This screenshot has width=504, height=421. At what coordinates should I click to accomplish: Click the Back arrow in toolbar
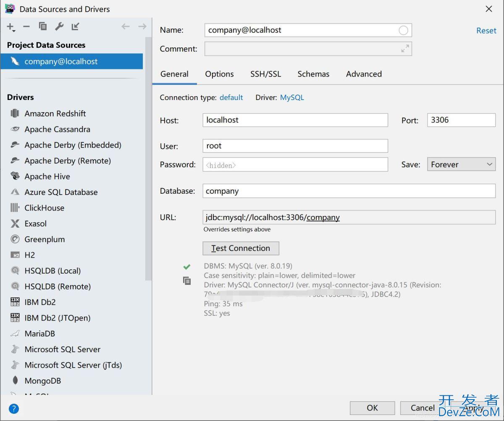pos(126,26)
